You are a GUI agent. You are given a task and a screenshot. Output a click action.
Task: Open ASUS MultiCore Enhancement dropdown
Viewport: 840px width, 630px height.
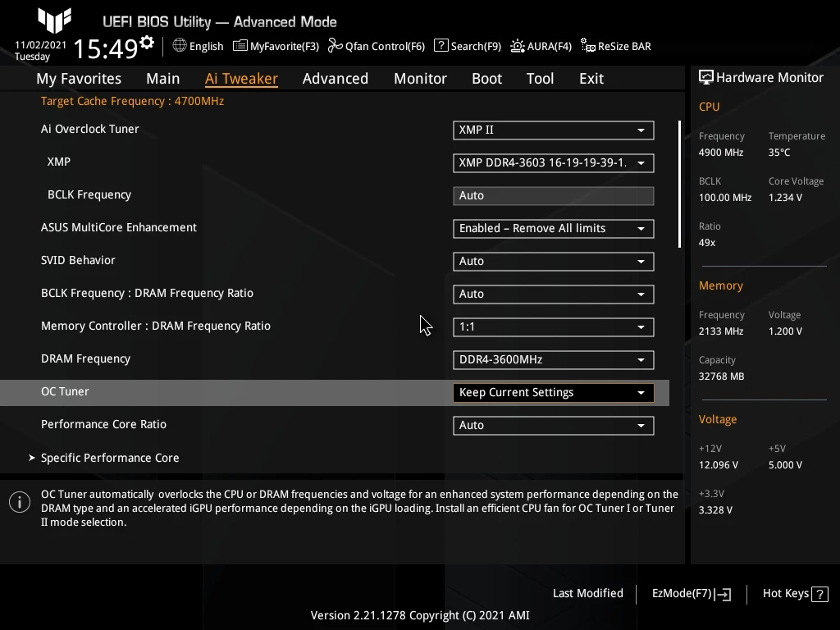click(x=554, y=229)
